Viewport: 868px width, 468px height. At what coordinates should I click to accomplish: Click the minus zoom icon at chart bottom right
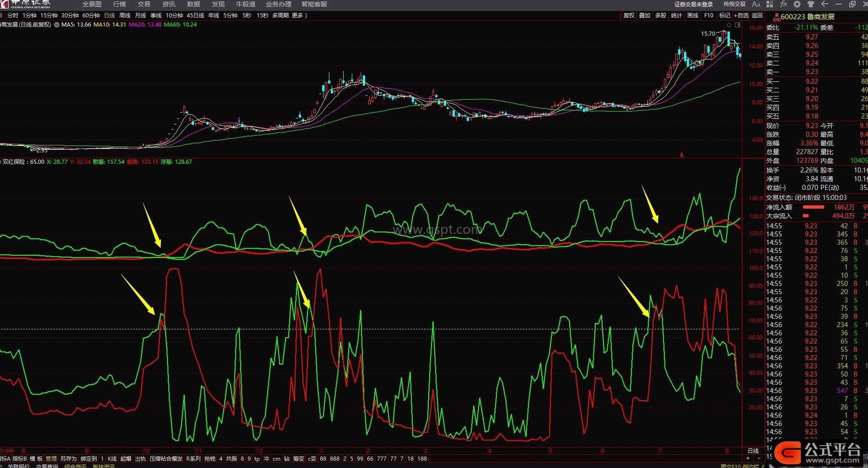coord(759,458)
